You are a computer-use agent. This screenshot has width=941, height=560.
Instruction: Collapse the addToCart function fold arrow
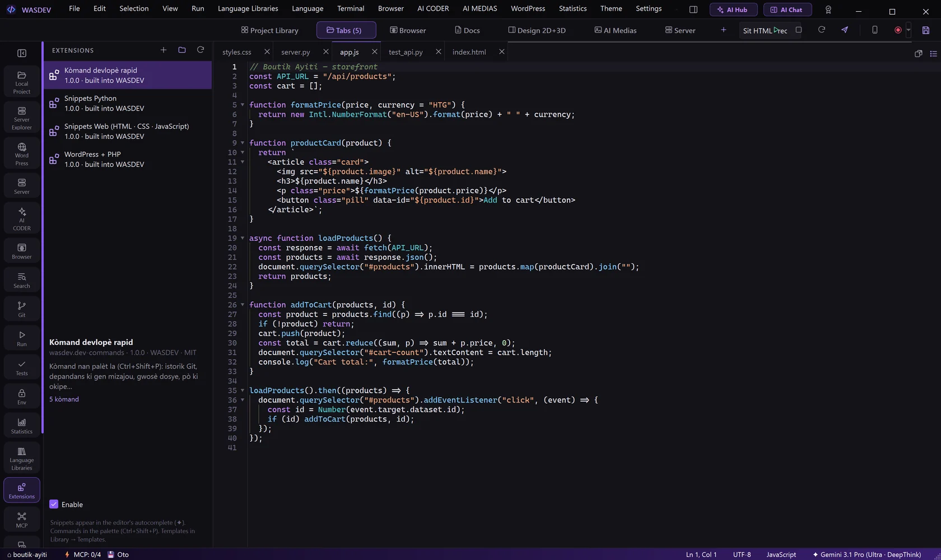point(243,305)
